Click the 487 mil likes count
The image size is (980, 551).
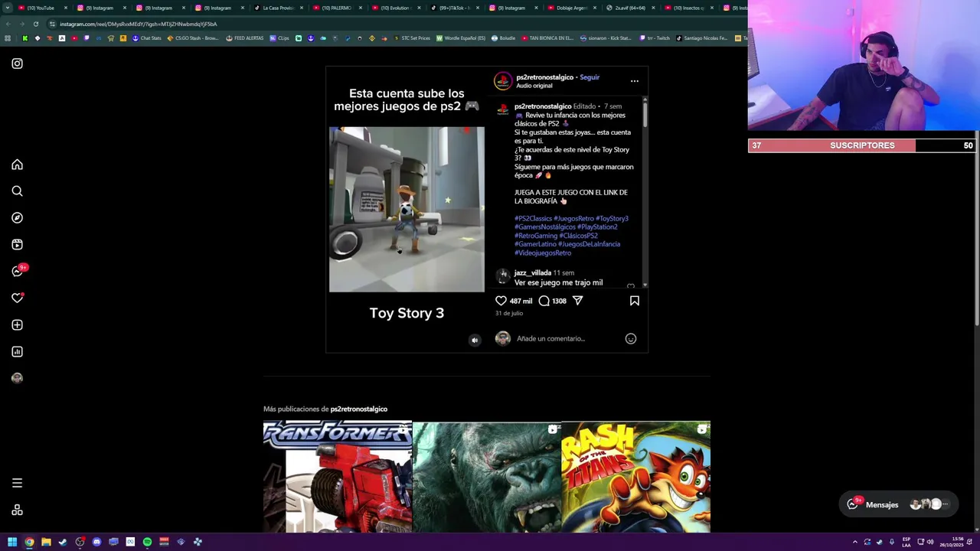point(521,302)
